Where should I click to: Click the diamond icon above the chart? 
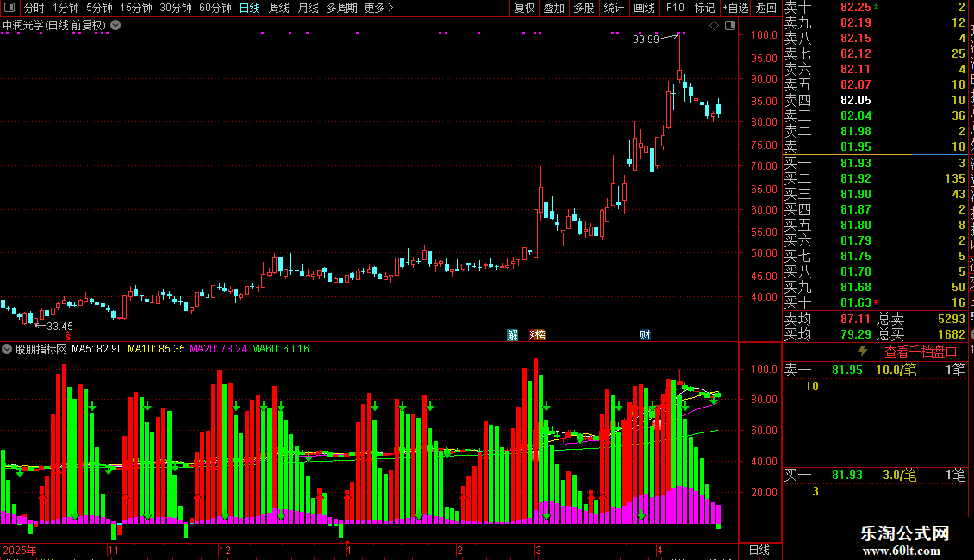(x=714, y=26)
